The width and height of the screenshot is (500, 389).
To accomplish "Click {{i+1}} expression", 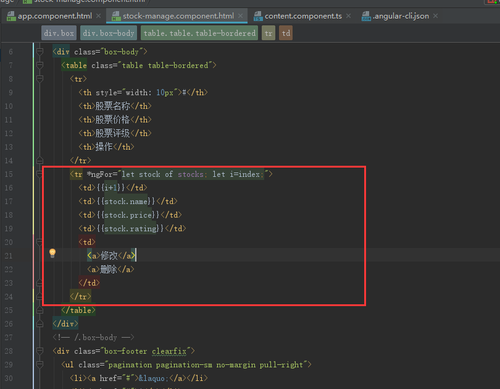I will 111,188.
